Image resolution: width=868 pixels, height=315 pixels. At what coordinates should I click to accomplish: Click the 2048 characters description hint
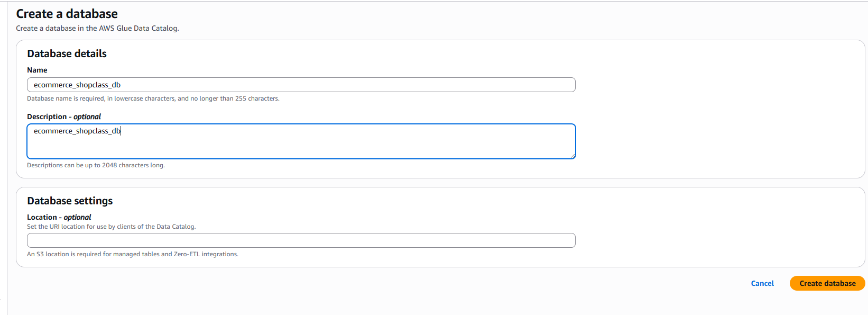[96, 165]
